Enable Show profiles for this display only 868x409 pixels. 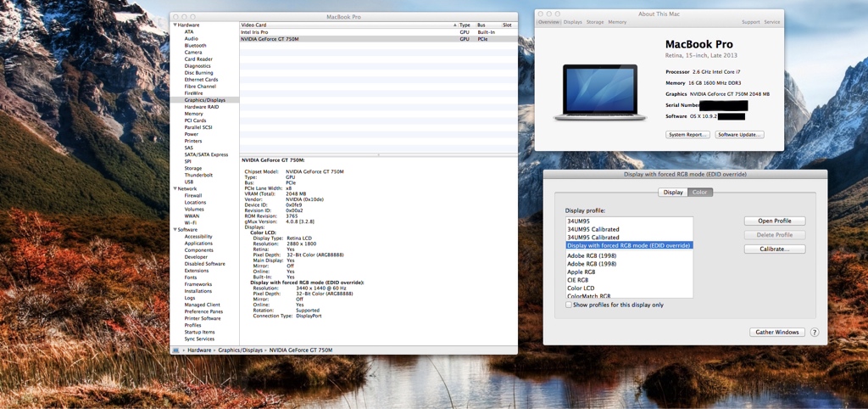click(569, 305)
